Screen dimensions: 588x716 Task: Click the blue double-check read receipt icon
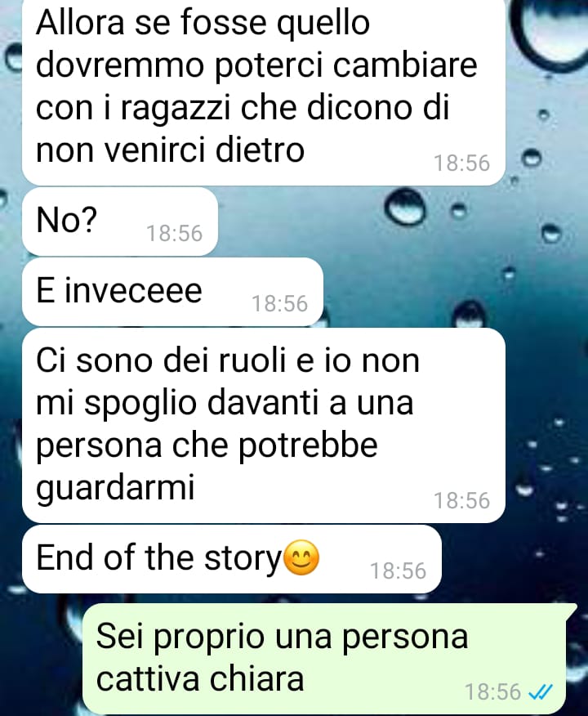[x=540, y=691]
